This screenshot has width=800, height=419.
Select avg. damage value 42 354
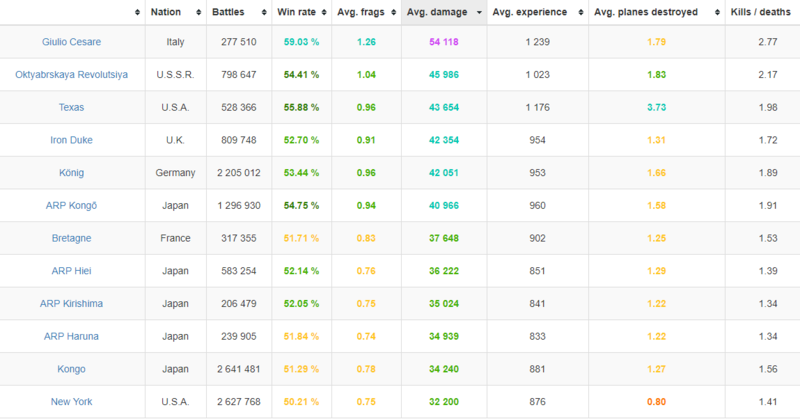tap(444, 140)
